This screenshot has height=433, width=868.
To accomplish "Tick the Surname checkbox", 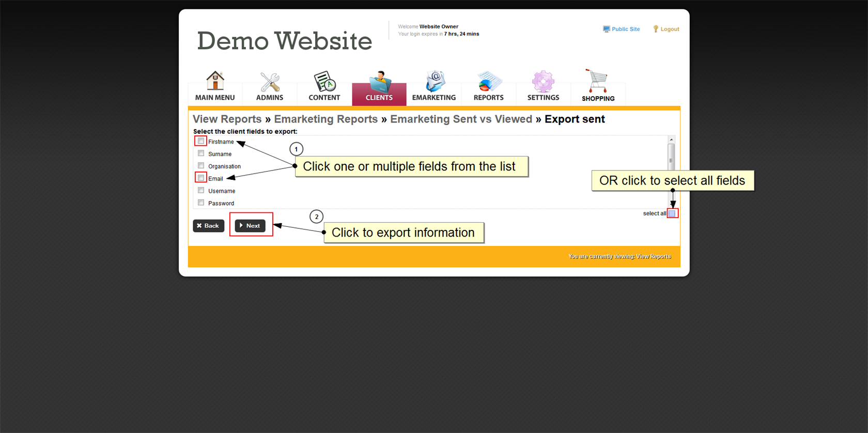I will coord(201,153).
